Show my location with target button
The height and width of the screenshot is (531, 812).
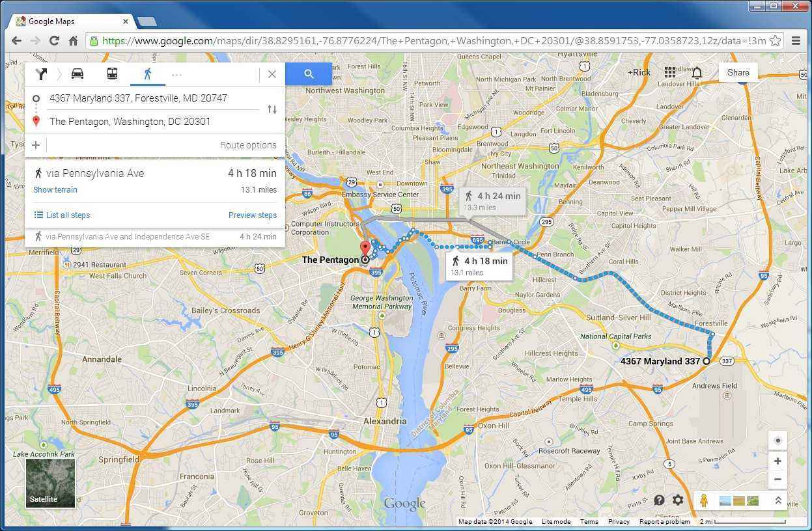click(777, 441)
